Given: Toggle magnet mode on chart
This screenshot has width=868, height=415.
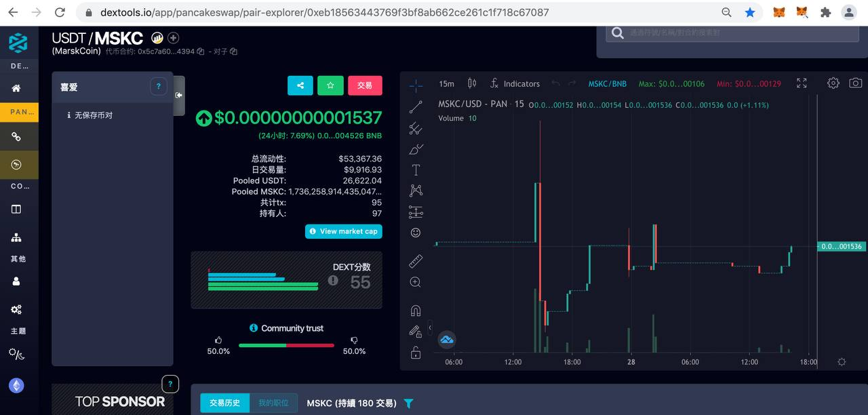Looking at the screenshot, I should (x=416, y=311).
